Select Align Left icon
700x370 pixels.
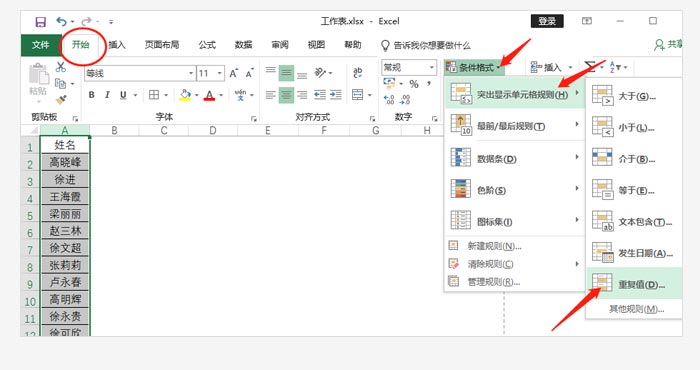click(271, 95)
